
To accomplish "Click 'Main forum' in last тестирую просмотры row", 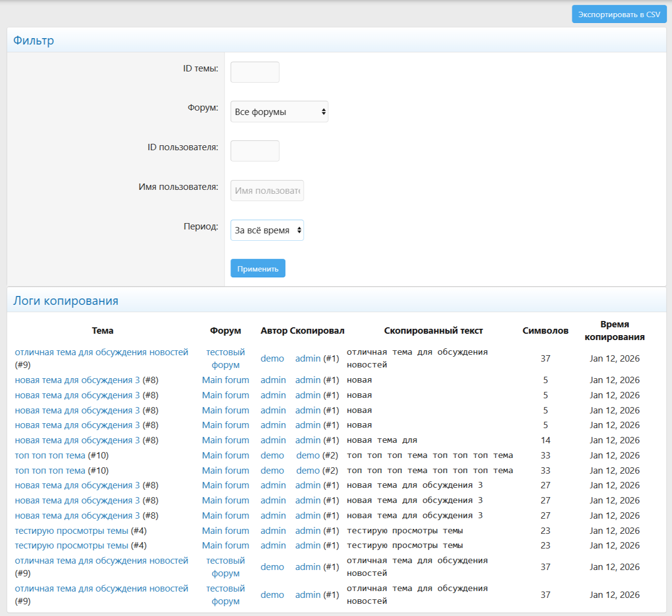I will coord(225,546).
